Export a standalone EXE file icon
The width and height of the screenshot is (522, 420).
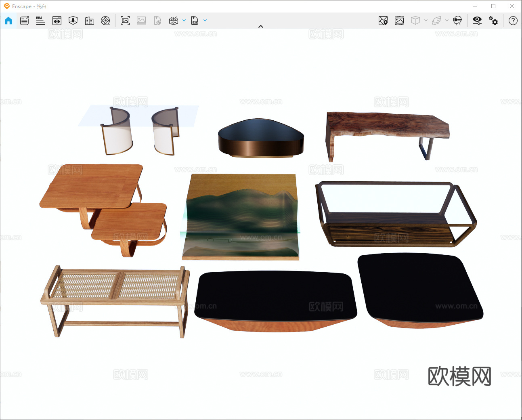point(195,21)
